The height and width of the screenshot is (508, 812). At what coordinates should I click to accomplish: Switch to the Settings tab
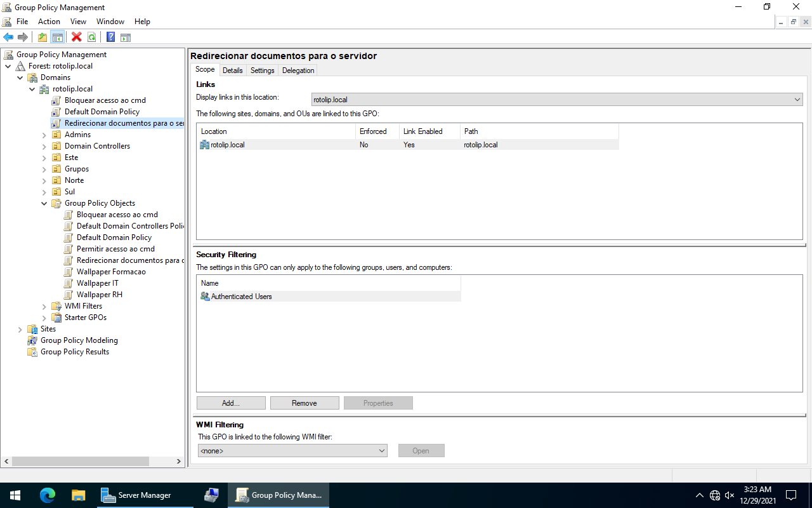(262, 70)
